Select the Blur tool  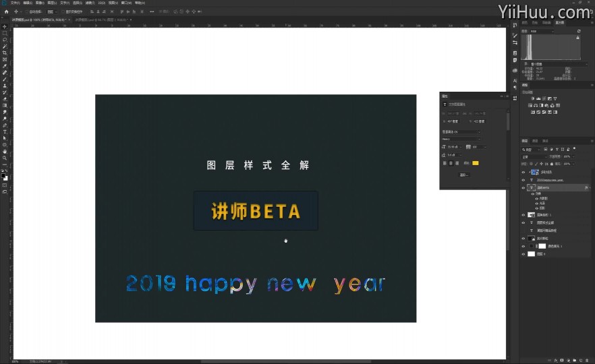[5, 112]
